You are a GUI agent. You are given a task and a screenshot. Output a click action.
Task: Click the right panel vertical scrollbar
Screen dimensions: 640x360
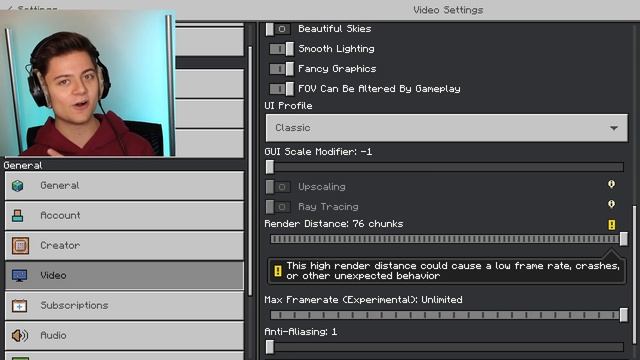[x=635, y=275]
